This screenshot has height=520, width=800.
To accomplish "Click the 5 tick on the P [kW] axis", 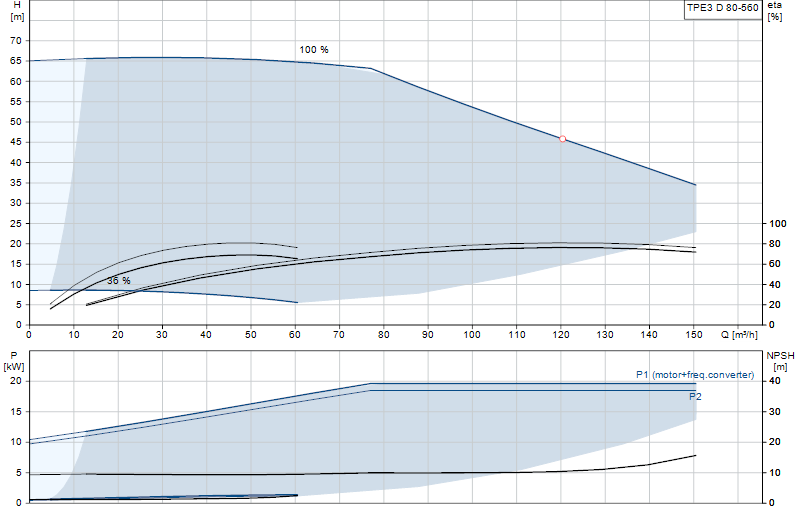I will (x=19, y=473).
